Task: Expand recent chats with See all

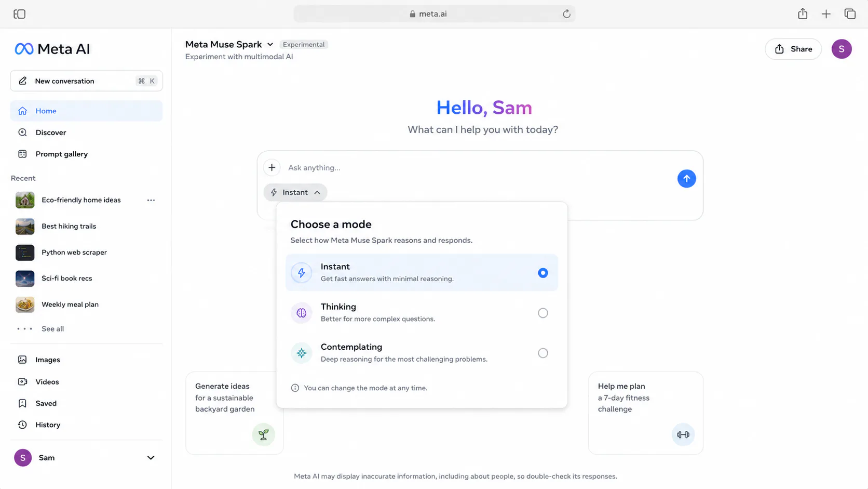Action: tap(52, 329)
